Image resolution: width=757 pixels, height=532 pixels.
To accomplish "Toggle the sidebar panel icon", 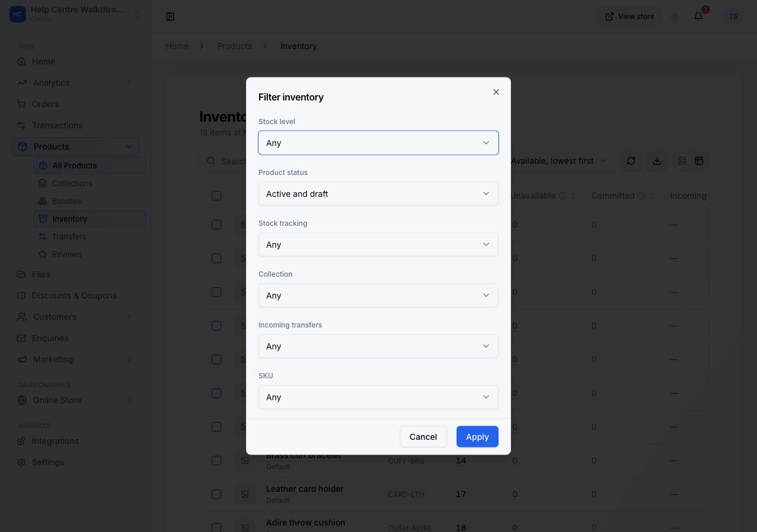I will [170, 17].
